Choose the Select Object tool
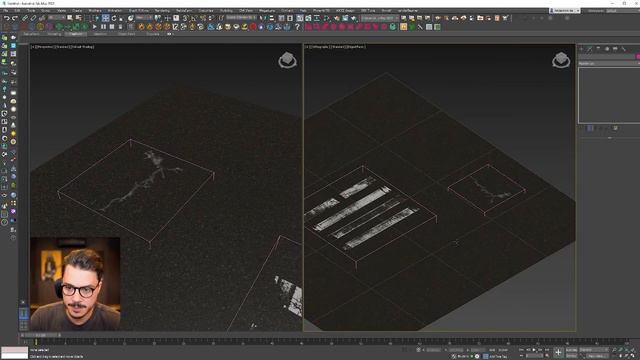This screenshot has width=640, height=360. (x=70, y=18)
